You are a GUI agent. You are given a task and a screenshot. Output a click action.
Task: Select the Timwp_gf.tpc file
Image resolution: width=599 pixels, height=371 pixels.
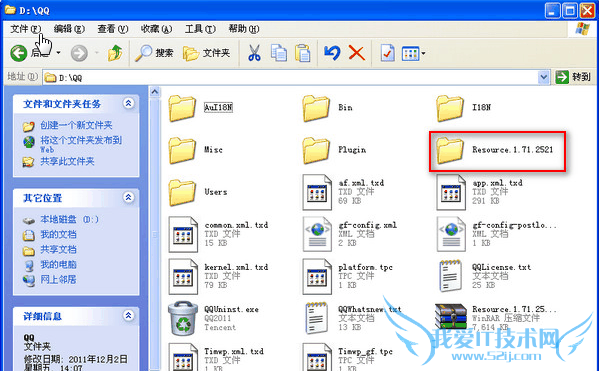pyautogui.click(x=348, y=356)
